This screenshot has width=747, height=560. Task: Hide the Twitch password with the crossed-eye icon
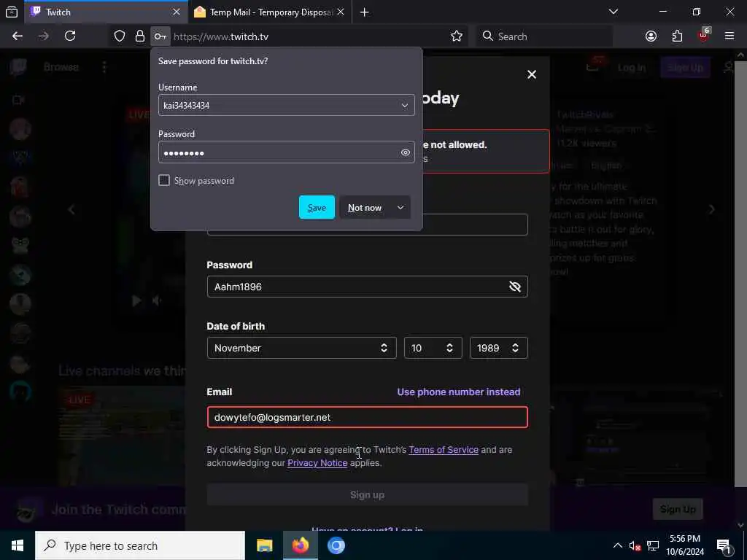tap(515, 287)
